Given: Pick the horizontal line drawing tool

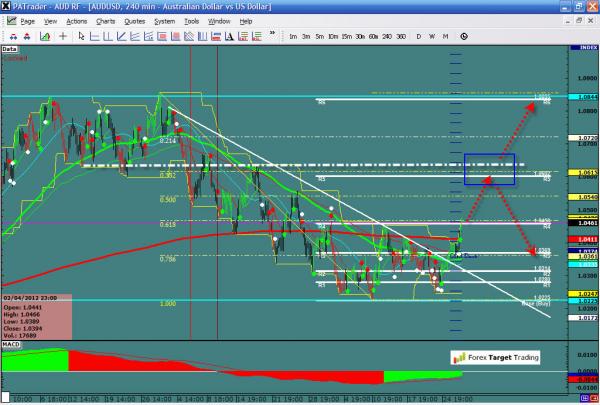Looking at the screenshot, I should point(94,36).
